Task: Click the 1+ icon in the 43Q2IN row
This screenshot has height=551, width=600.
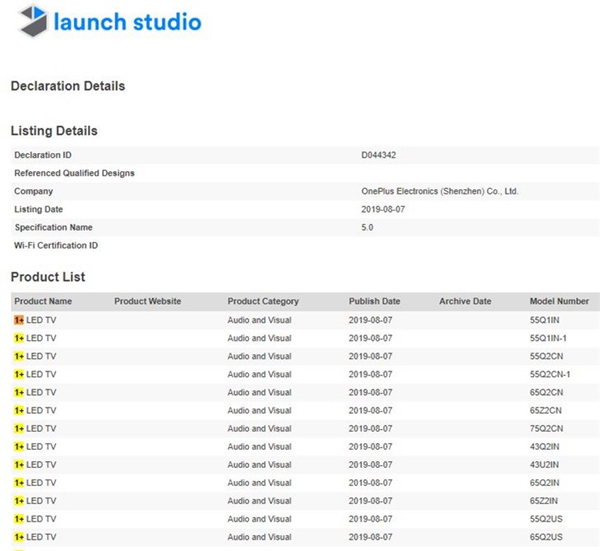Action: 19,446
